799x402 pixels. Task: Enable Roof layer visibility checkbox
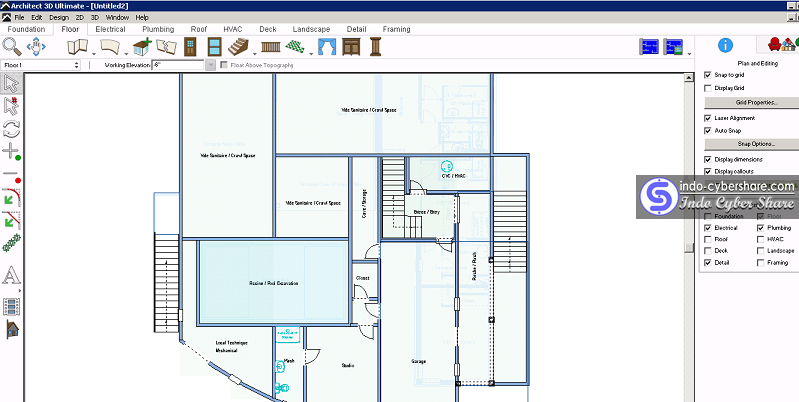tap(707, 239)
